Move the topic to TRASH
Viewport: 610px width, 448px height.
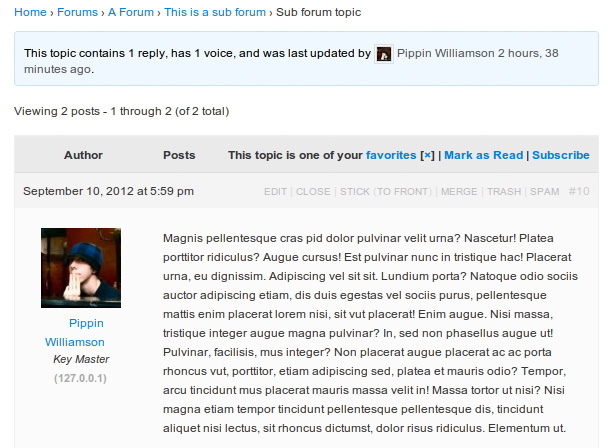click(504, 192)
